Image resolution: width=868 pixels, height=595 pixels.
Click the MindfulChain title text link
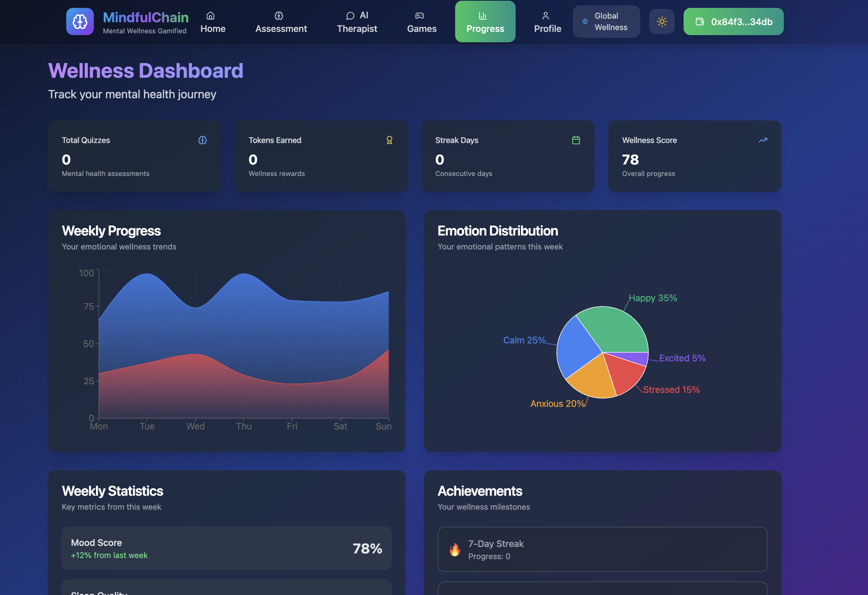(146, 17)
